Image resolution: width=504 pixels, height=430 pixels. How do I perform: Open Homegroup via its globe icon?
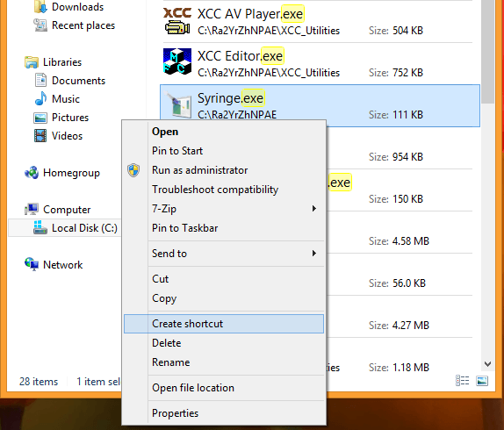pos(32,173)
